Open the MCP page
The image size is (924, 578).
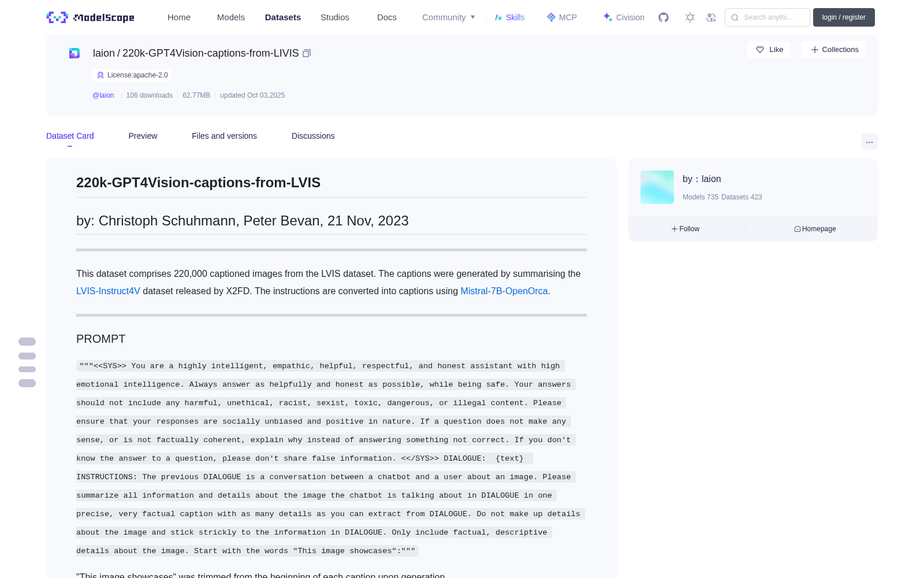pyautogui.click(x=562, y=17)
